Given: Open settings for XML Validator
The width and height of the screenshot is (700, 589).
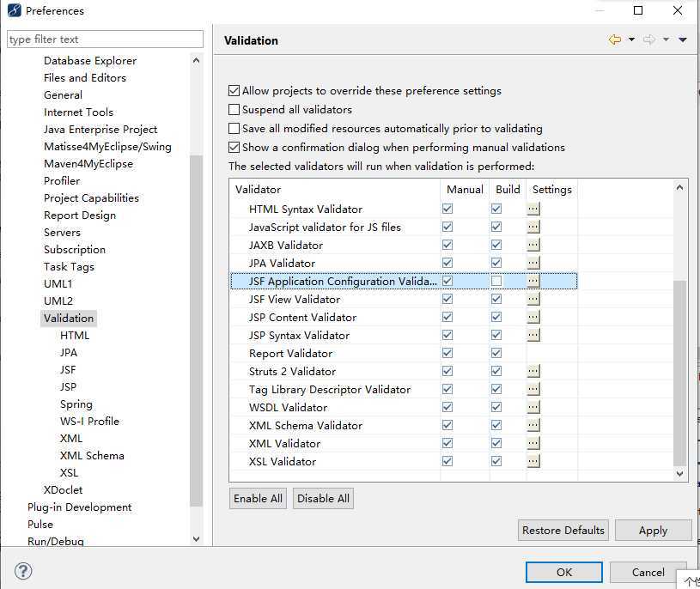Looking at the screenshot, I should pyautogui.click(x=533, y=443).
